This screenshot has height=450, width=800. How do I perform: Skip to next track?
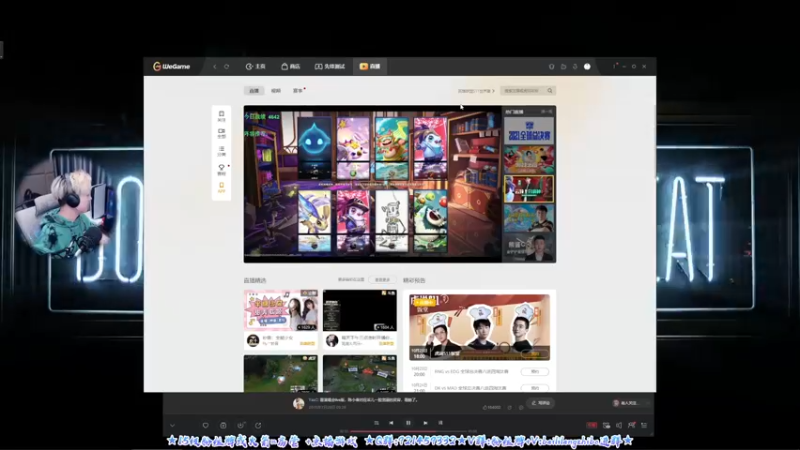point(425,423)
